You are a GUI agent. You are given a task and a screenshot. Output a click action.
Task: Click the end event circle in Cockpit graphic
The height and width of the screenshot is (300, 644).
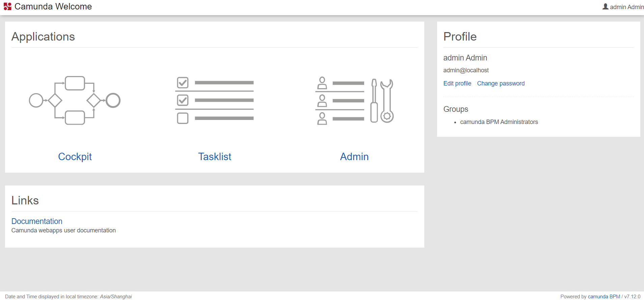pos(113,100)
